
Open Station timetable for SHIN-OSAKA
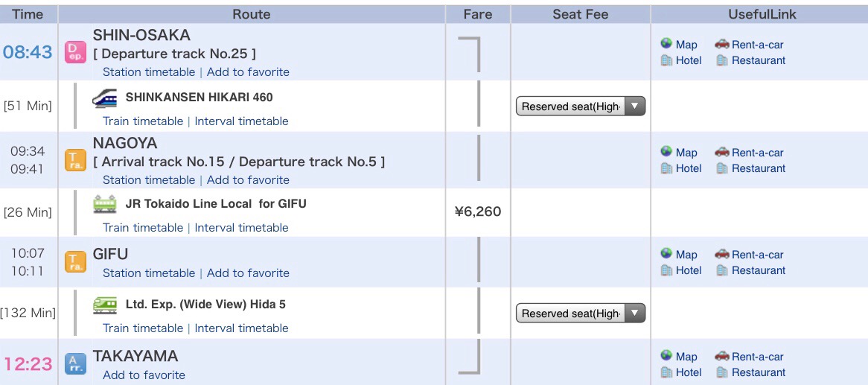pyautogui.click(x=149, y=72)
